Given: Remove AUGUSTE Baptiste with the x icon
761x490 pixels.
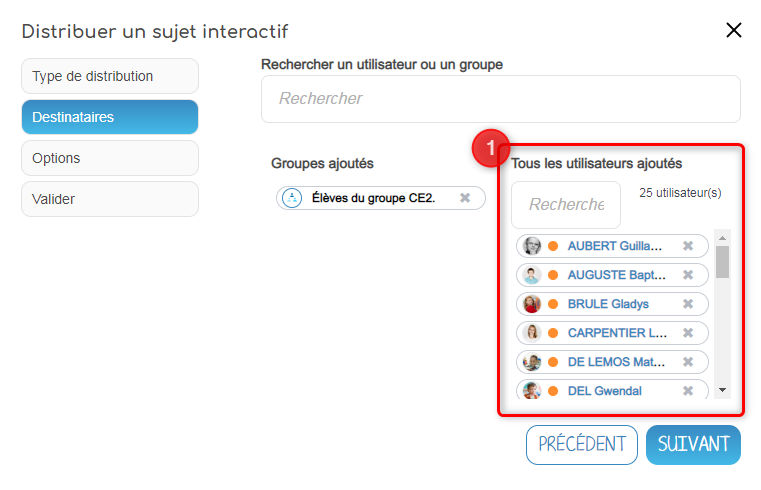Looking at the screenshot, I should [688, 275].
